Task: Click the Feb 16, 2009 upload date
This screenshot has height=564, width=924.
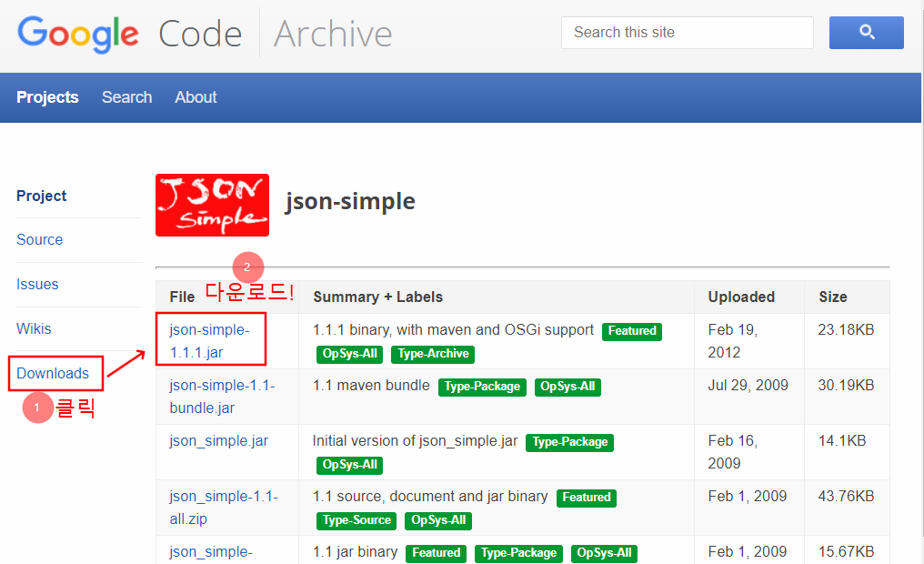Action: [x=732, y=452]
